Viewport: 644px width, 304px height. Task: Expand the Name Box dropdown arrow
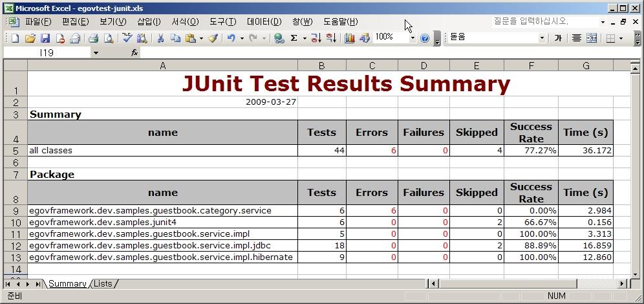pos(96,52)
